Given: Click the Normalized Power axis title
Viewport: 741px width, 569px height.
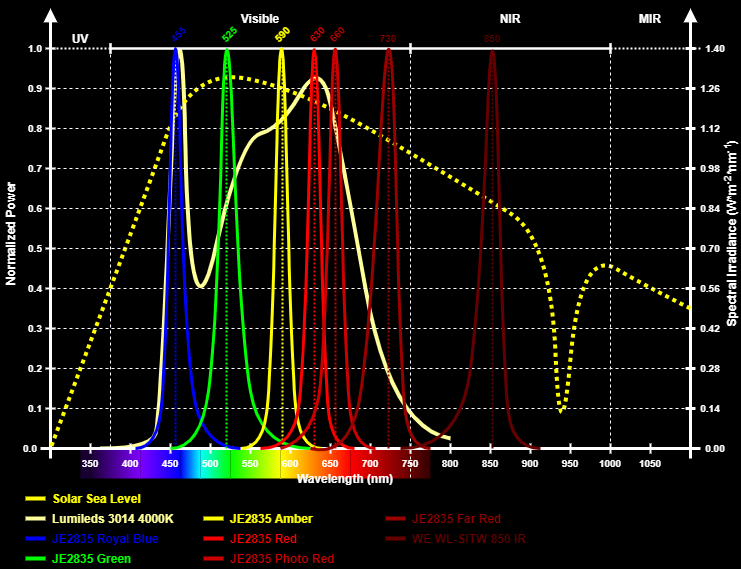Looking at the screenshot, I should coord(10,234).
